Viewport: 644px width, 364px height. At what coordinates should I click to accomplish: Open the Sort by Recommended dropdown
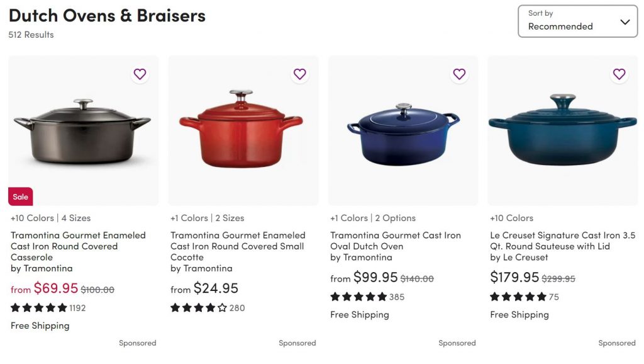pyautogui.click(x=577, y=21)
